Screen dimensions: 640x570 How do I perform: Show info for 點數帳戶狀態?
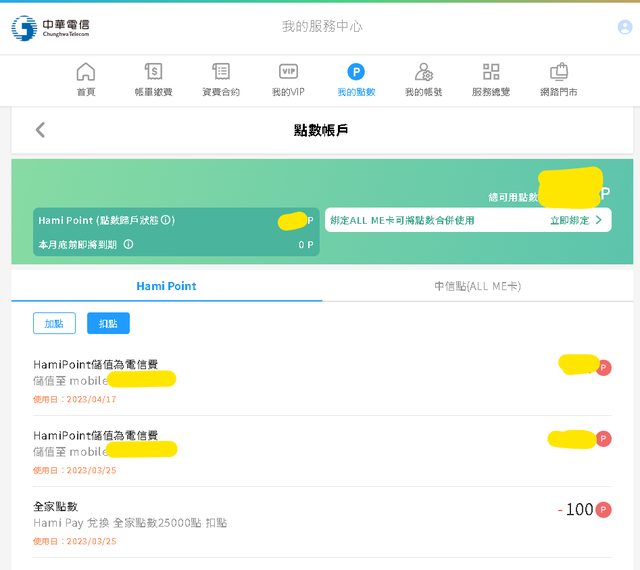(x=168, y=220)
